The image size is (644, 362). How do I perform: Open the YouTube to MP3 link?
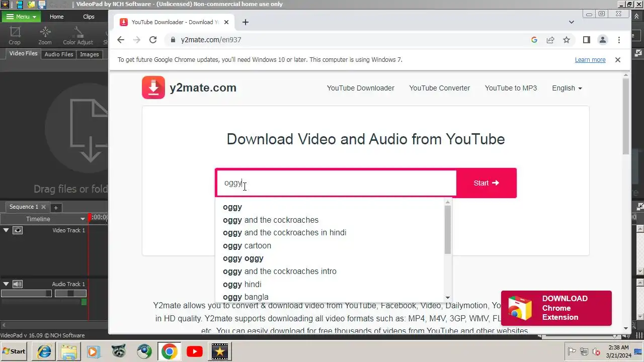pyautogui.click(x=511, y=88)
